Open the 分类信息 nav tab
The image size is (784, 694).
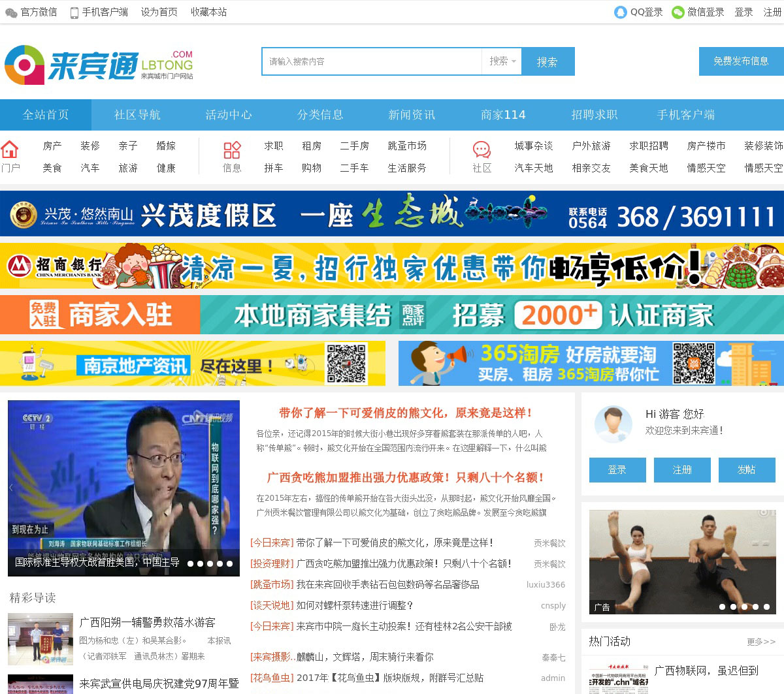[x=320, y=115]
